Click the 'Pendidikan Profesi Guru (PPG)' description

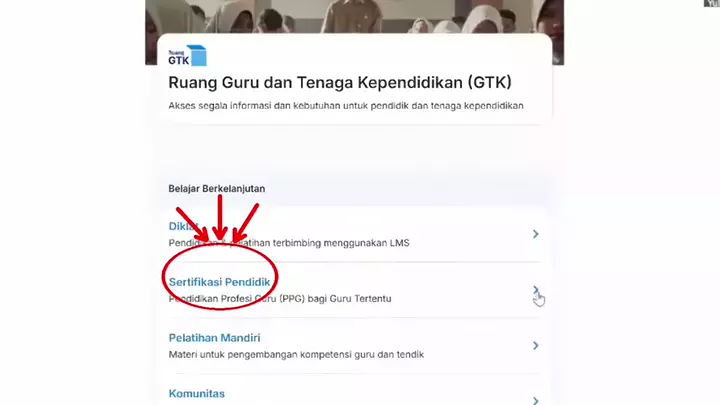coord(280,298)
